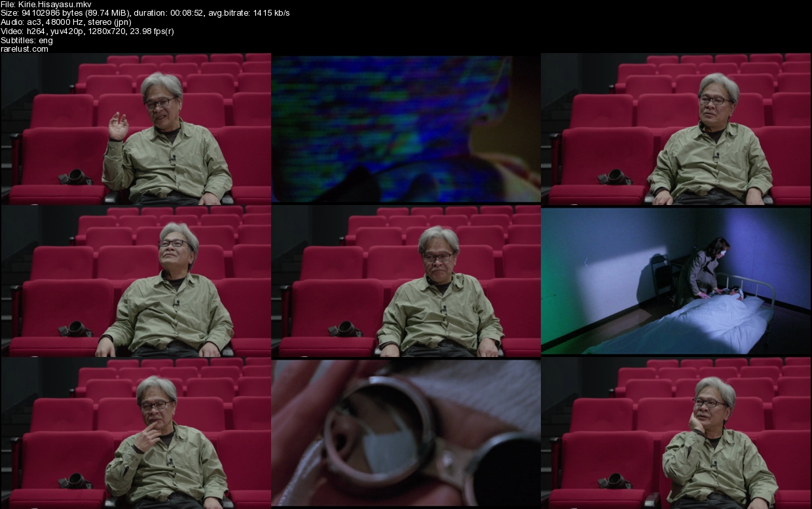The height and width of the screenshot is (509, 812).
Task: Open the close-up goggle lens thumbnail
Action: click(406, 433)
